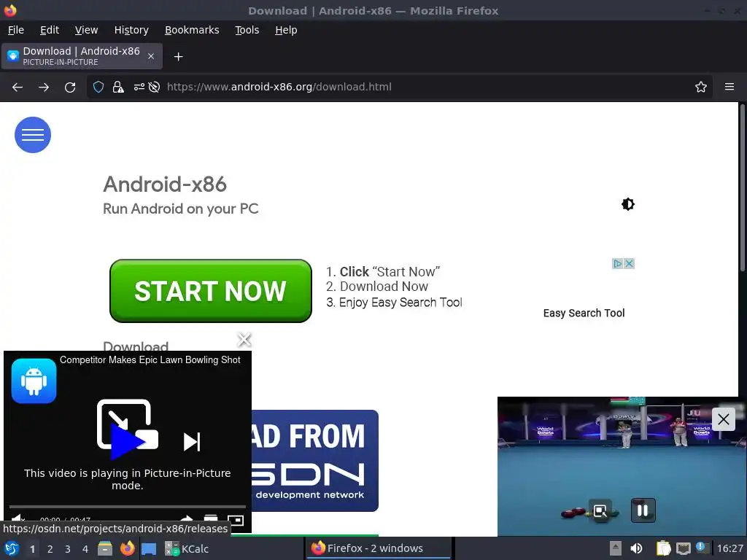
Task: Close the Picture-in-Picture video window
Action: [x=723, y=419]
